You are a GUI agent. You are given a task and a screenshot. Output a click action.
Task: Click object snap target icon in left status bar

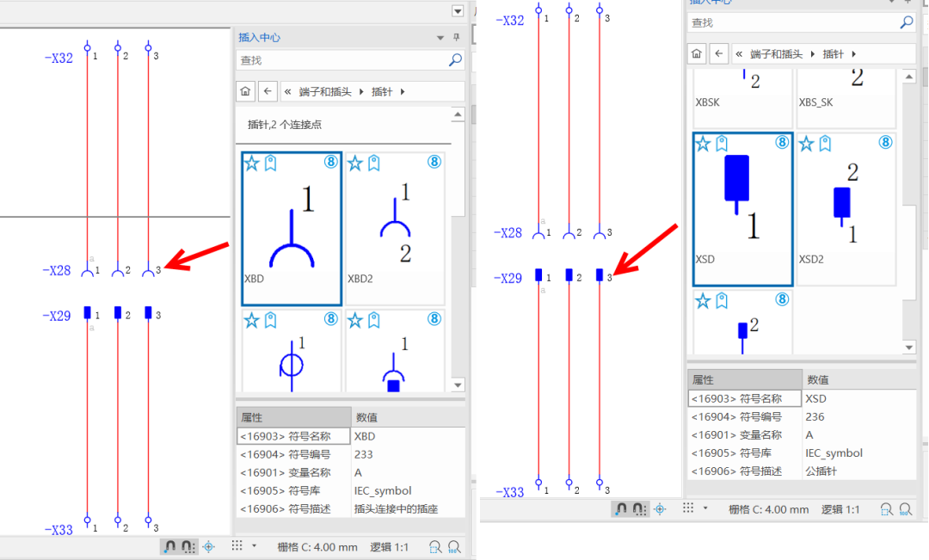[x=209, y=546]
